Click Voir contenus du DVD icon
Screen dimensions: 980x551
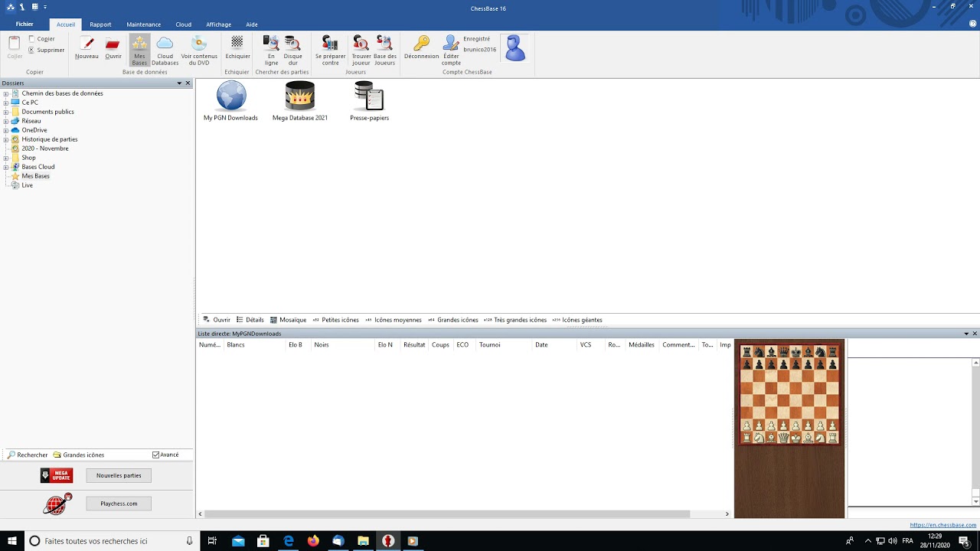(x=199, y=51)
